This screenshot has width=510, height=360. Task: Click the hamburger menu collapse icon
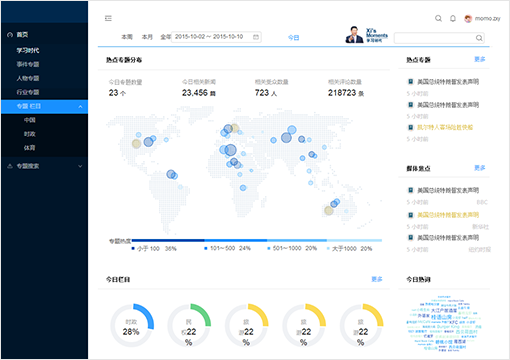(x=108, y=18)
